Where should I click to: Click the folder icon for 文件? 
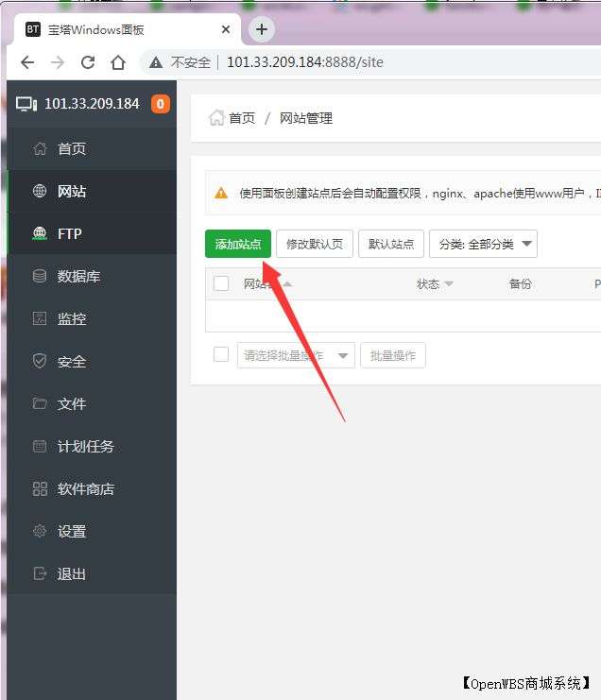tap(40, 404)
